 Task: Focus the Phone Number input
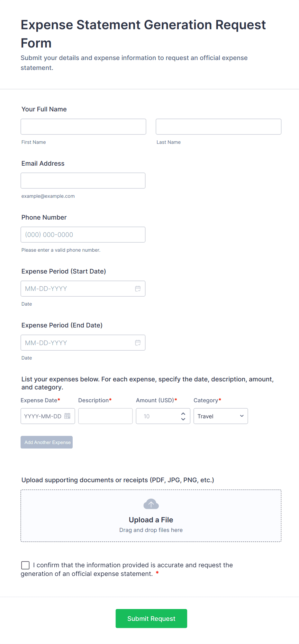click(83, 234)
